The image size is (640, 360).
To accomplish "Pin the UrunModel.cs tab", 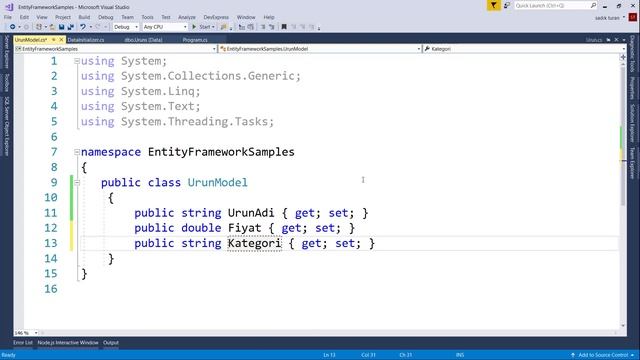I will click(53, 40).
